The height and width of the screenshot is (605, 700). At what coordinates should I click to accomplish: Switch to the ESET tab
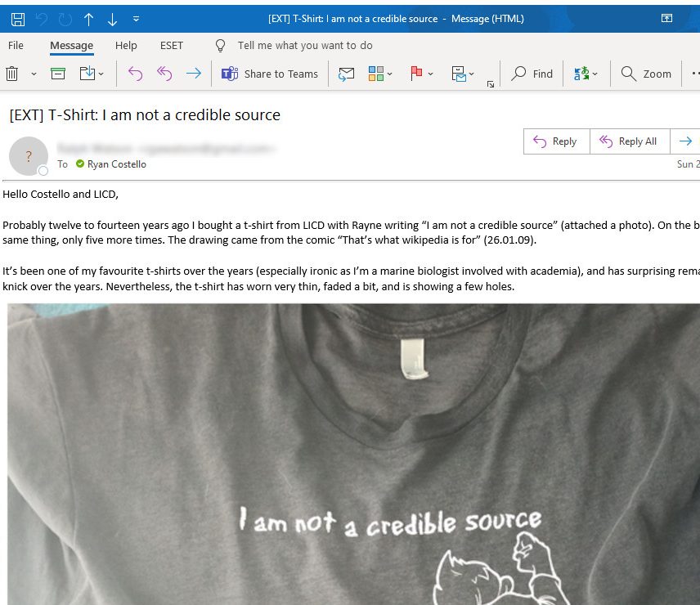[172, 46]
